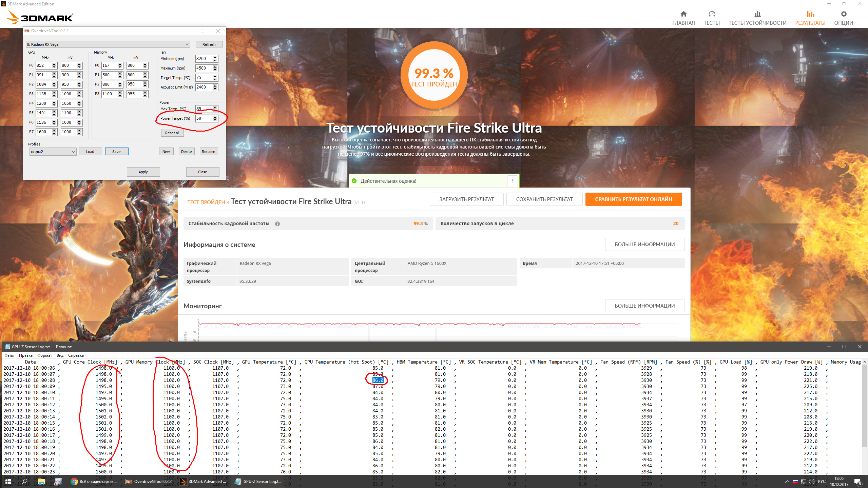Click the Memory P3 MHz input field
Screen dimensions: 868x488
(109, 94)
